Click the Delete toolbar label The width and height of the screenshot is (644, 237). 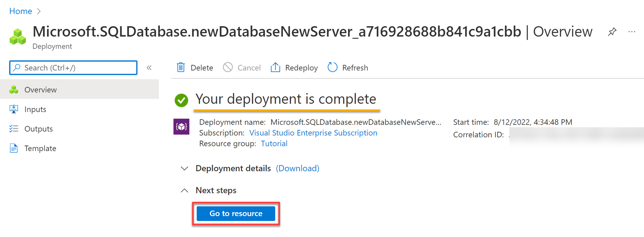(x=202, y=68)
